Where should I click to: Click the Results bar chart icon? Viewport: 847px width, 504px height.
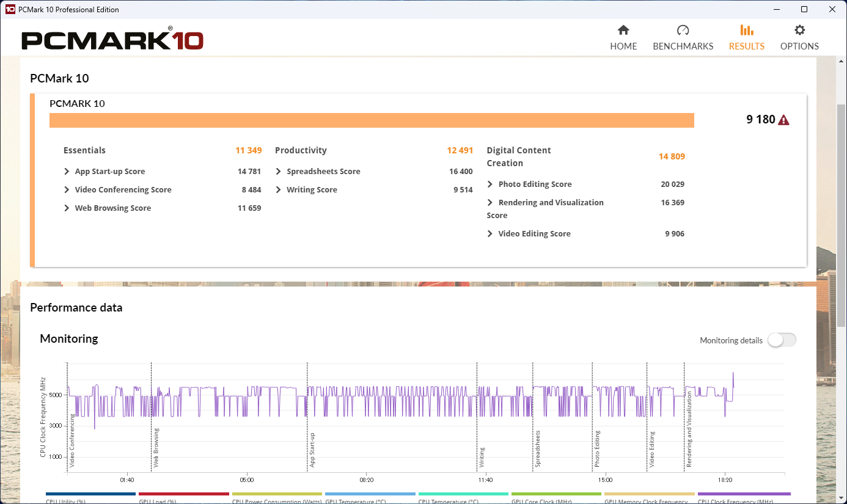pyautogui.click(x=746, y=31)
